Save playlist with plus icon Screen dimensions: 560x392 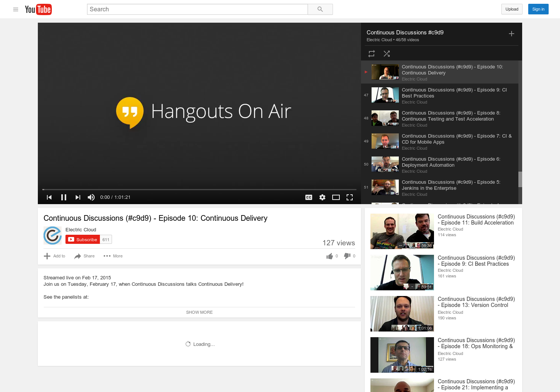[x=511, y=34]
